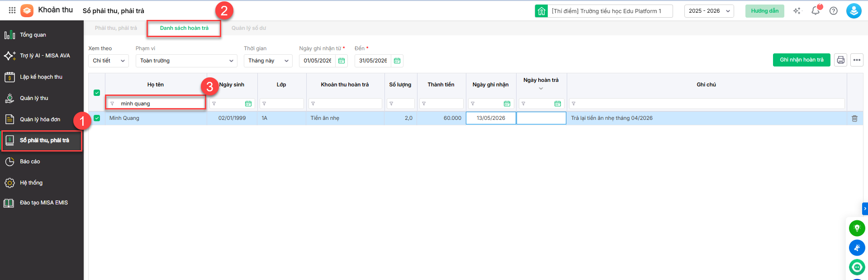This screenshot has height=280, width=868.
Task: Click the Khoản thu orange logo icon
Action: [x=27, y=10]
